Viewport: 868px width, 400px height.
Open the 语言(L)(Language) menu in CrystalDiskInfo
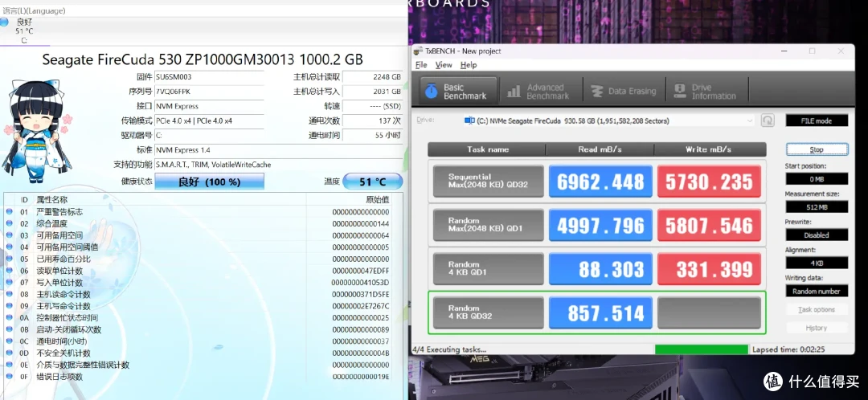pos(34,10)
